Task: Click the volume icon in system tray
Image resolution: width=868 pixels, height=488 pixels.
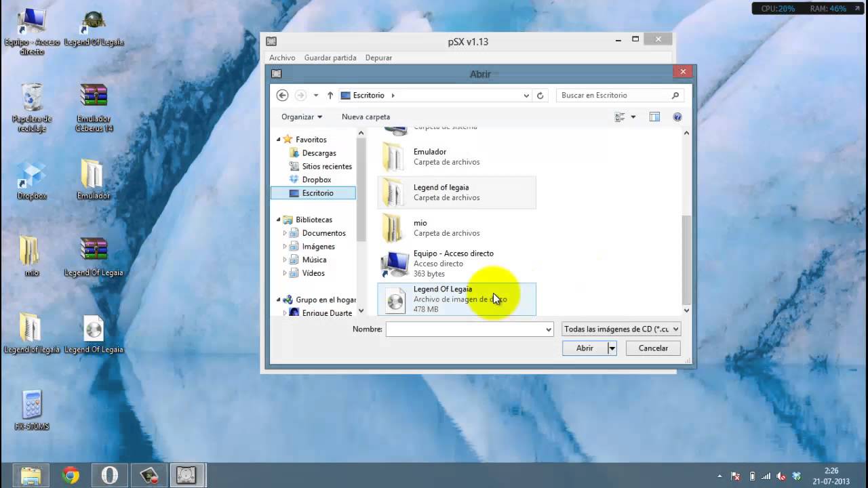Action: pos(781,476)
